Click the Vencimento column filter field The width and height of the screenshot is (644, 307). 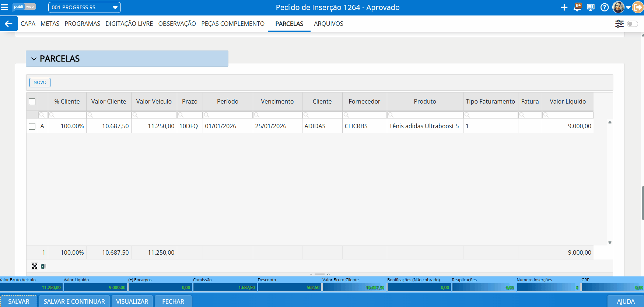coord(279,115)
